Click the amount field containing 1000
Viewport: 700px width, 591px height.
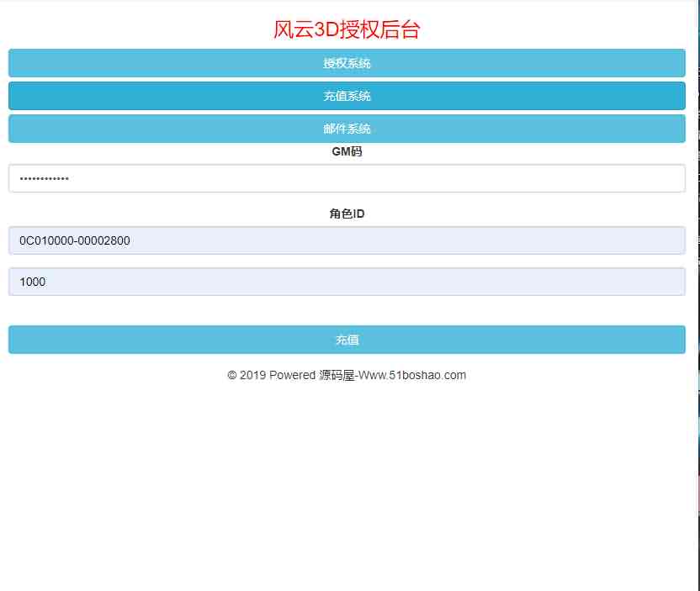click(x=347, y=282)
